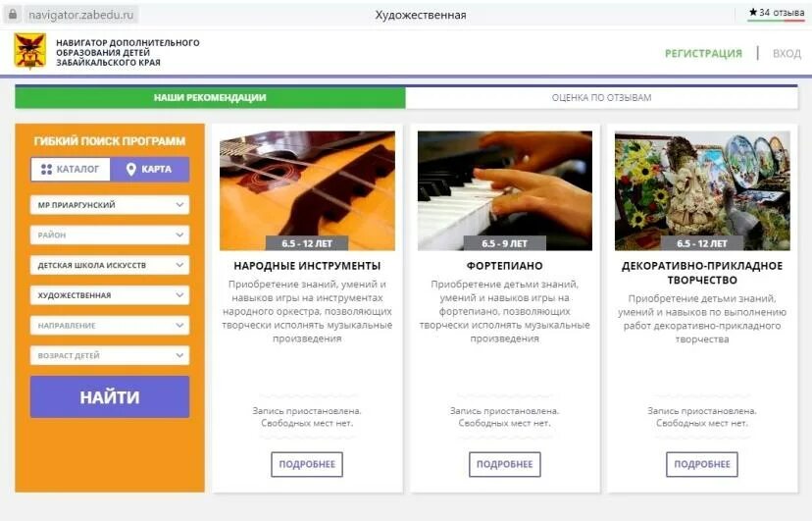
Task: Click the lock icon in address bar
Action: click(x=13, y=15)
